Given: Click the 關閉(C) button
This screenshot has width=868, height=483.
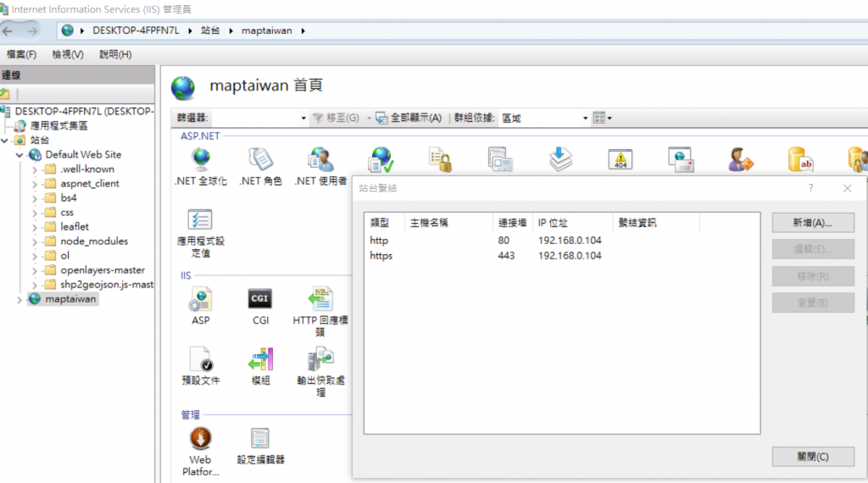Looking at the screenshot, I should point(813,457).
